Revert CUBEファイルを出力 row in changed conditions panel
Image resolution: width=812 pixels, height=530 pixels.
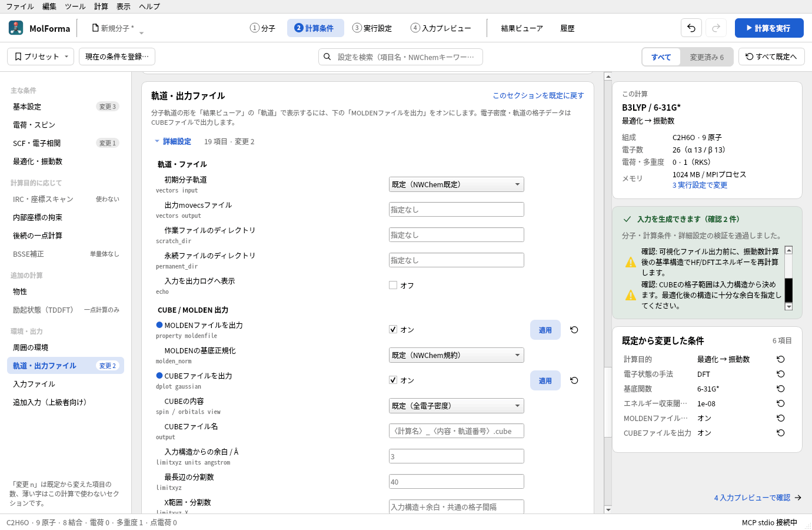tap(781, 433)
